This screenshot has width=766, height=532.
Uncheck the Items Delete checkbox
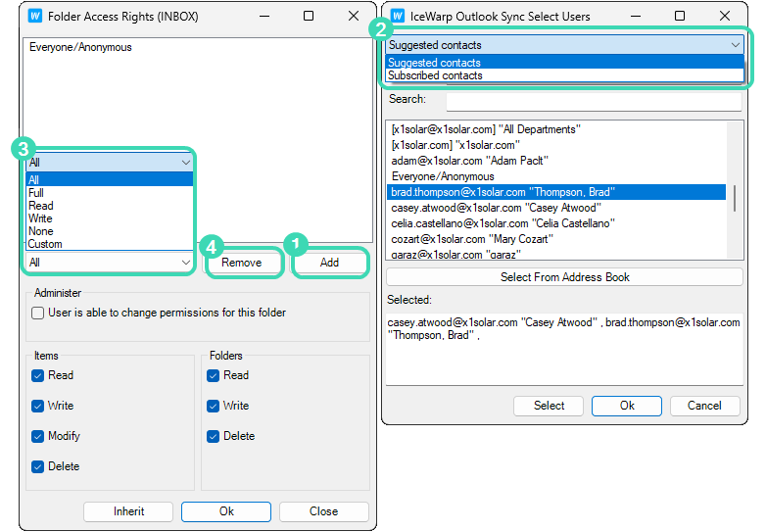click(x=37, y=466)
